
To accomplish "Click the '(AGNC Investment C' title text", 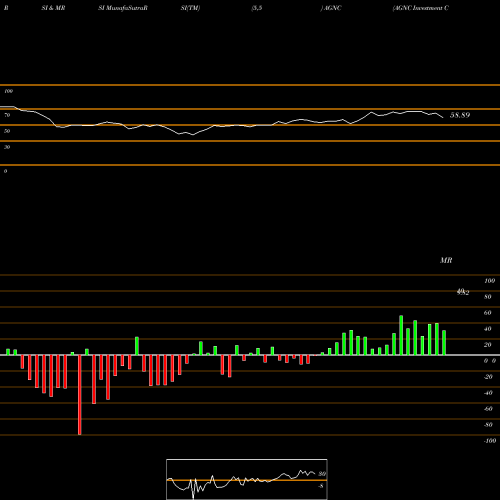I will (x=421, y=8).
